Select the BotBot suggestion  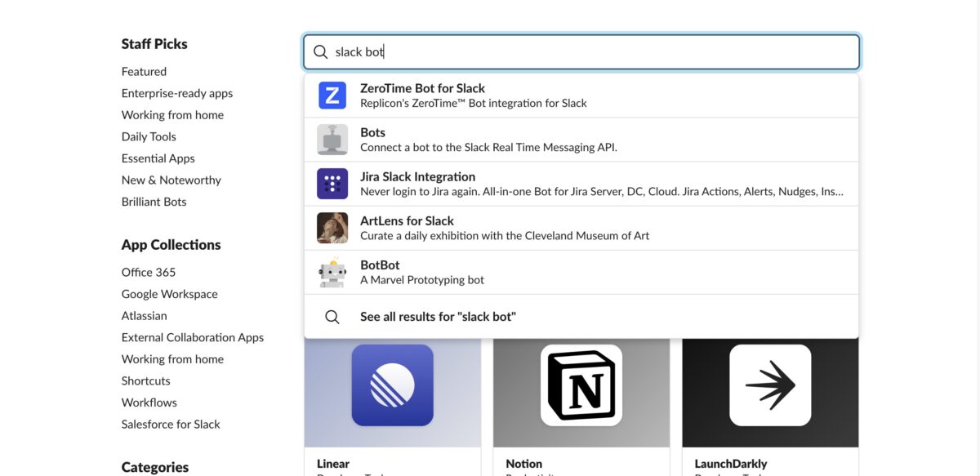pyautogui.click(x=581, y=272)
